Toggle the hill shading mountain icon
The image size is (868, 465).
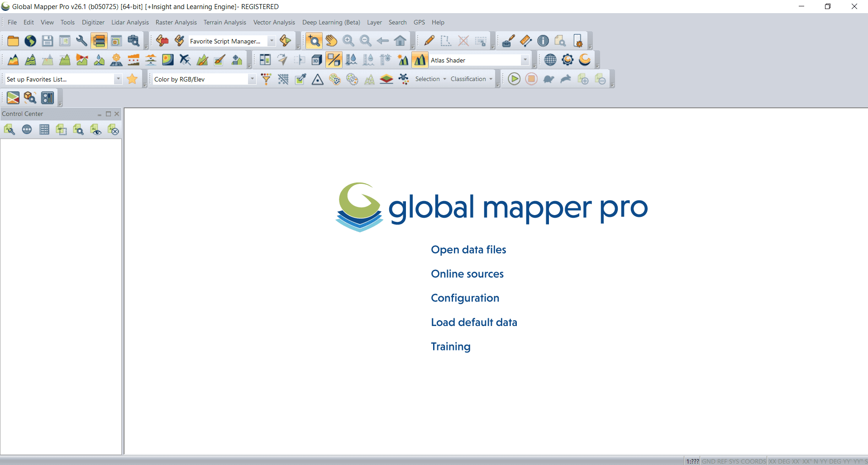click(420, 60)
